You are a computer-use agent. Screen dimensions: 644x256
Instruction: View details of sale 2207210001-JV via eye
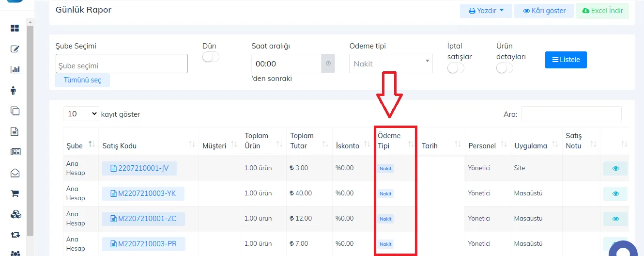click(x=615, y=168)
